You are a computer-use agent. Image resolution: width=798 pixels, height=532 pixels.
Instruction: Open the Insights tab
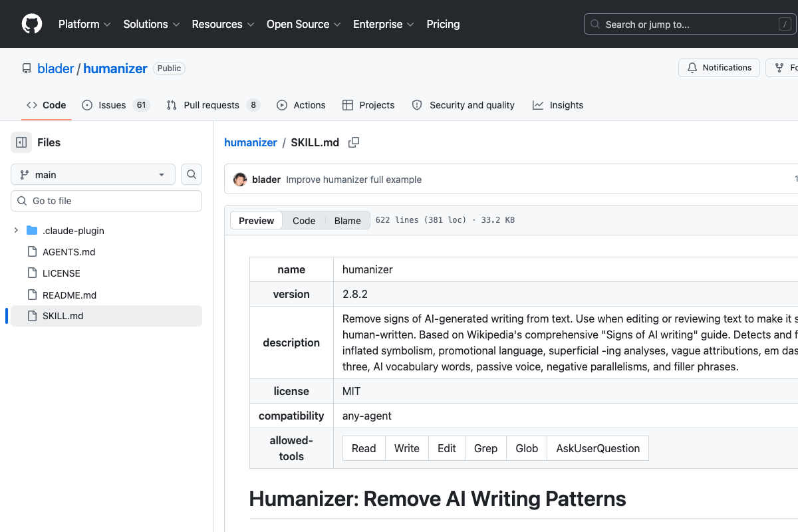pos(558,105)
